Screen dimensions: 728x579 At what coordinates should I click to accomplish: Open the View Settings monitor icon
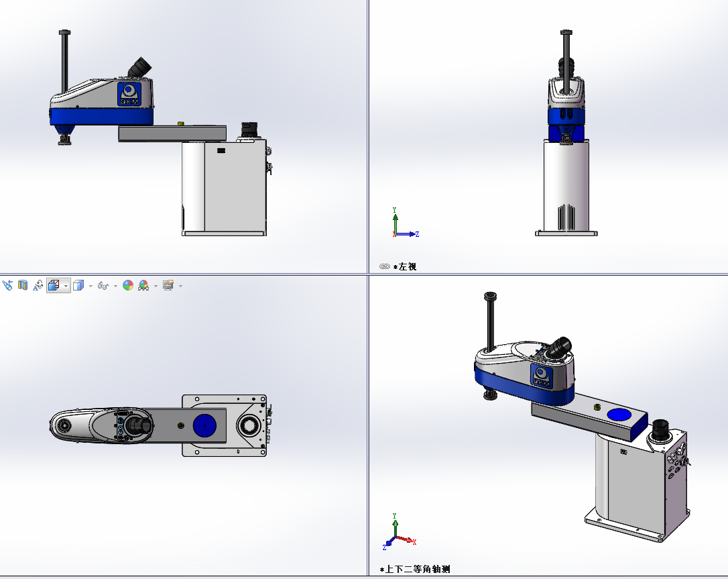tap(168, 285)
